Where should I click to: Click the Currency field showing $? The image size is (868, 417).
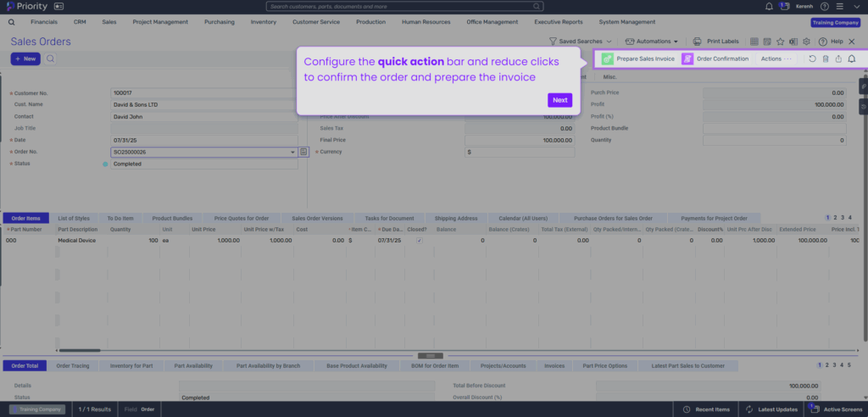click(520, 152)
